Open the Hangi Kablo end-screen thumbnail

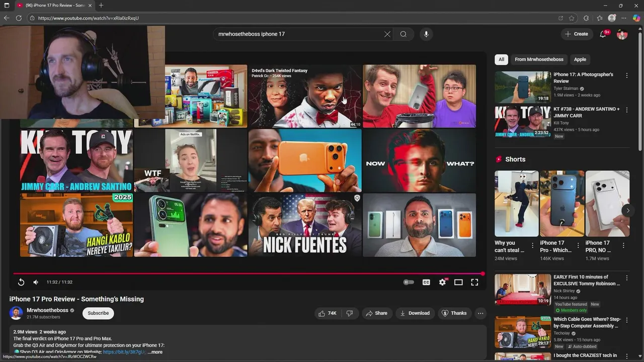[x=76, y=225]
